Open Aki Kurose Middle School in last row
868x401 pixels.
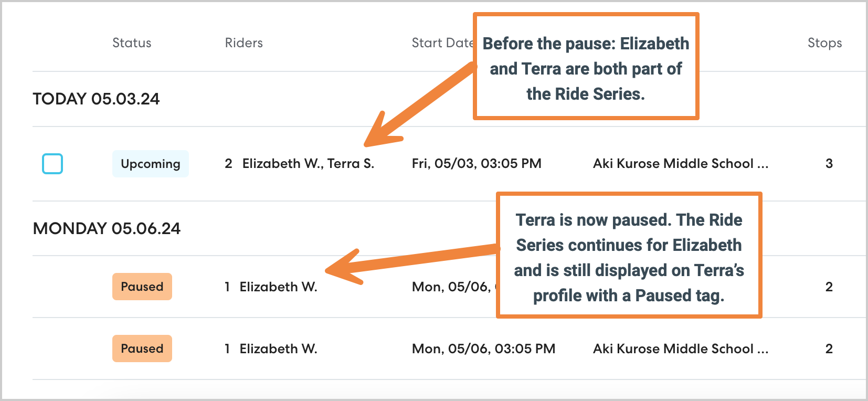pos(680,349)
